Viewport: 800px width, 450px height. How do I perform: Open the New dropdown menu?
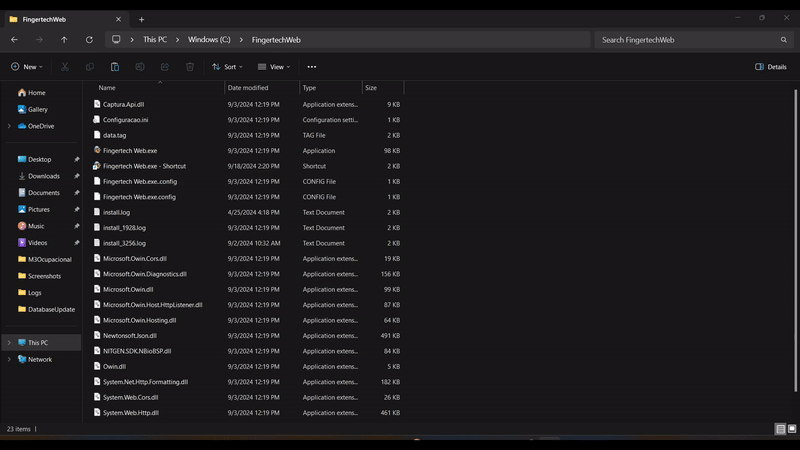pyautogui.click(x=27, y=67)
